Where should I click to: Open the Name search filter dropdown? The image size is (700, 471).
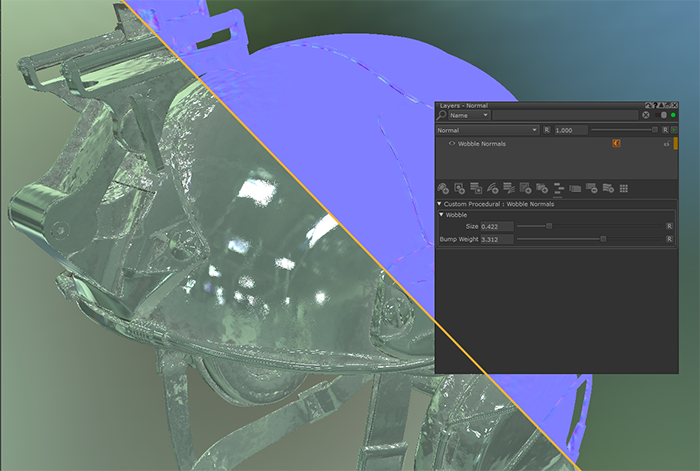pos(469,115)
